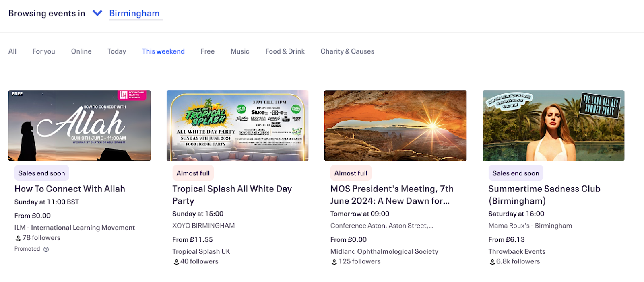The width and height of the screenshot is (644, 282).
Task: Open the desert arch sunrise event image
Action: 395,126
